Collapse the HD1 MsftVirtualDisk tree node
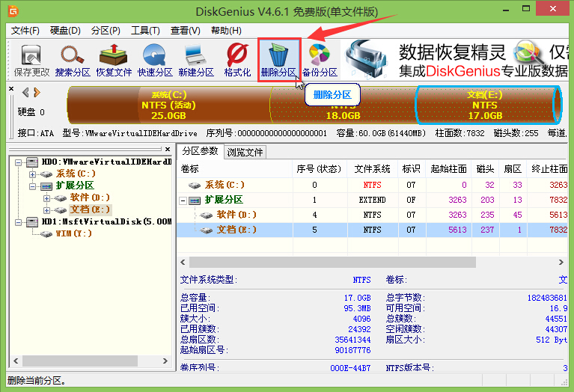 18,221
